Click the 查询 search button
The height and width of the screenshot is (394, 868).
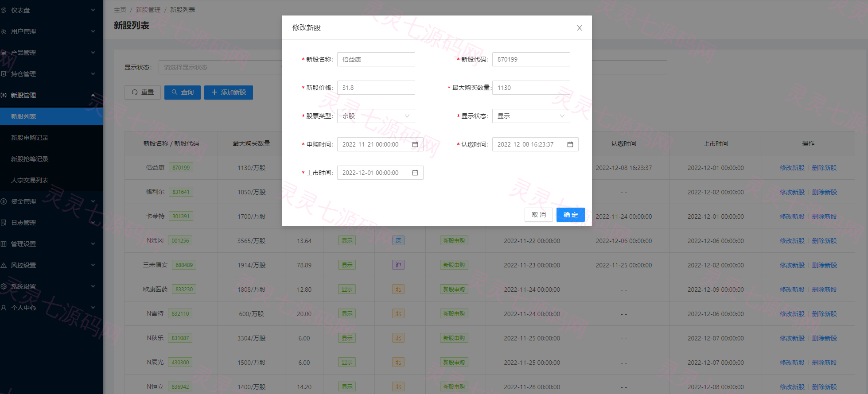click(x=183, y=93)
